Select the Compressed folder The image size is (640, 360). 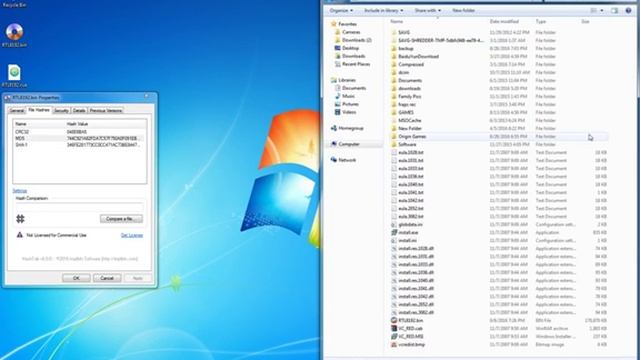(x=411, y=64)
